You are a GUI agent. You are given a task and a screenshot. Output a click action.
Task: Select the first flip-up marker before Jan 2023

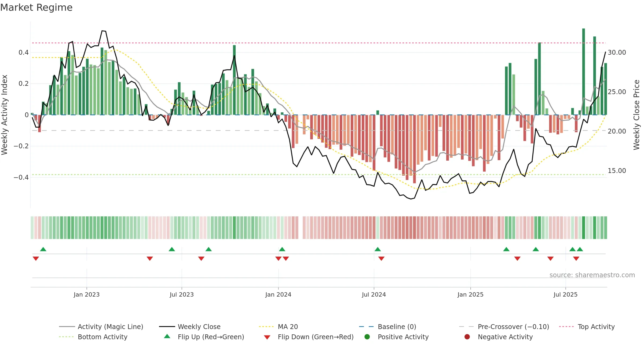click(43, 249)
